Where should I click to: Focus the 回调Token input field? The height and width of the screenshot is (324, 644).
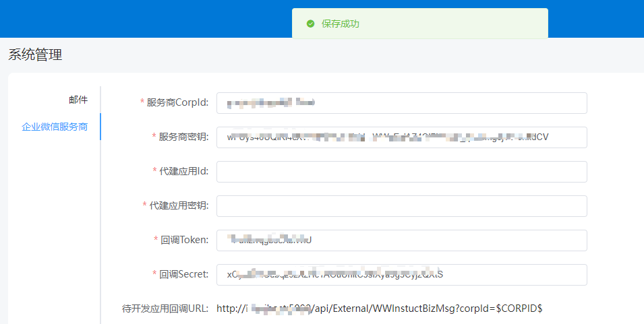pos(401,240)
